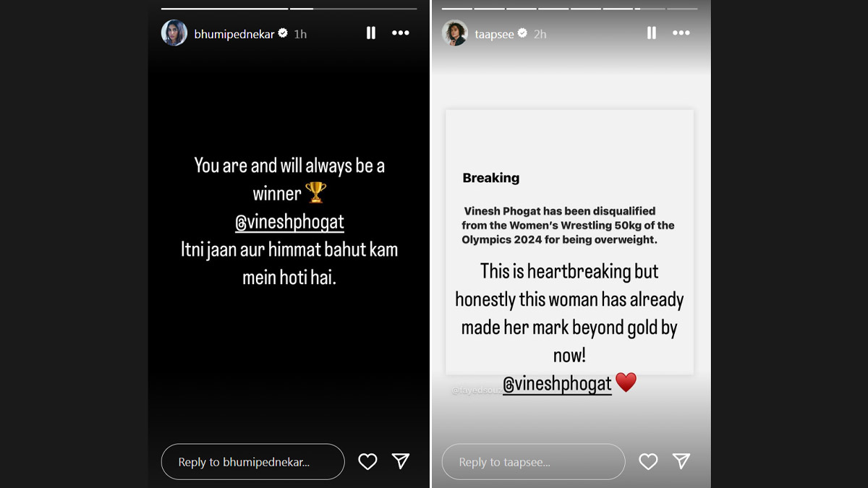Click the verified badge beside bhumipednekar
The height and width of the screenshot is (488, 868).
pos(284,34)
